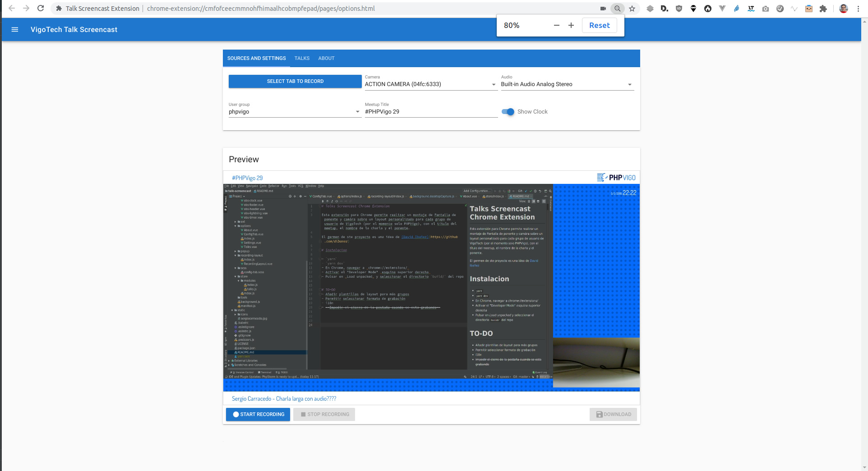The height and width of the screenshot is (471, 868).
Task: Open the Chrome profile avatar
Action: (x=844, y=9)
